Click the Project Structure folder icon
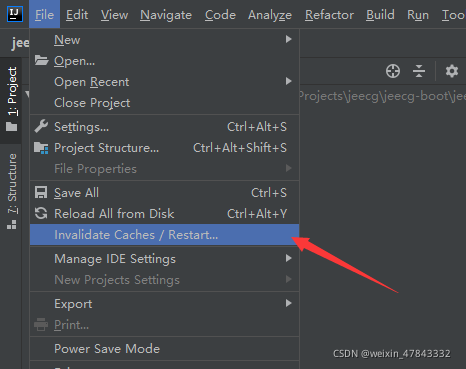 tap(41, 148)
